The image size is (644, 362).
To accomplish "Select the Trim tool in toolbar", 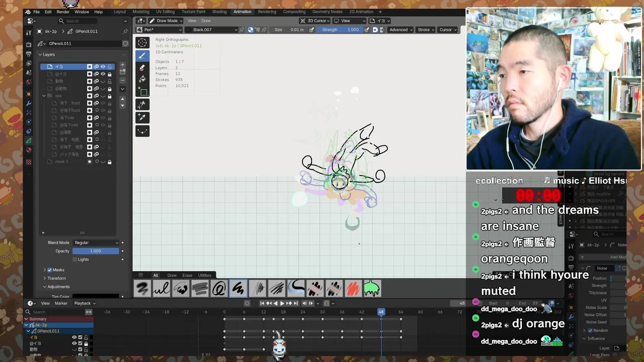I will [x=142, y=104].
